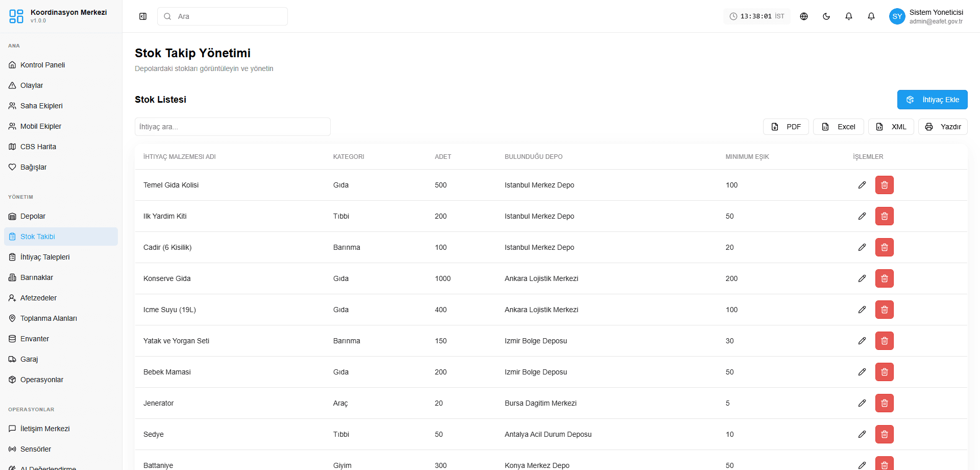Go to Operasyonlar page
This screenshot has height=470, width=980.
pyautogui.click(x=61, y=380)
